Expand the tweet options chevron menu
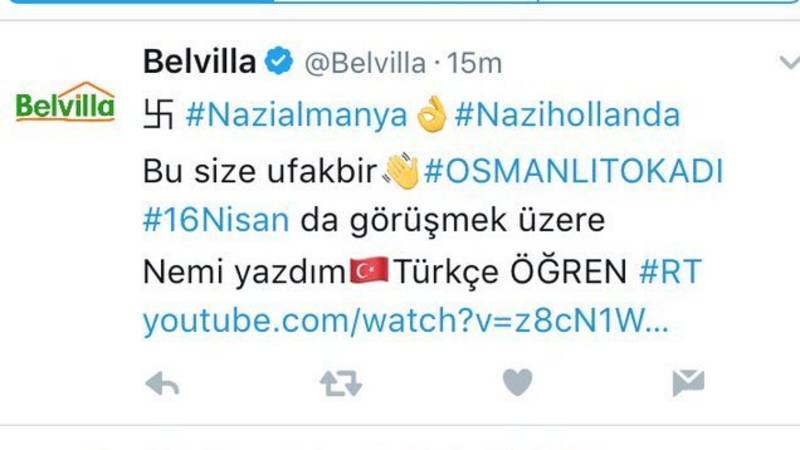The width and height of the screenshot is (800, 450). click(790, 62)
